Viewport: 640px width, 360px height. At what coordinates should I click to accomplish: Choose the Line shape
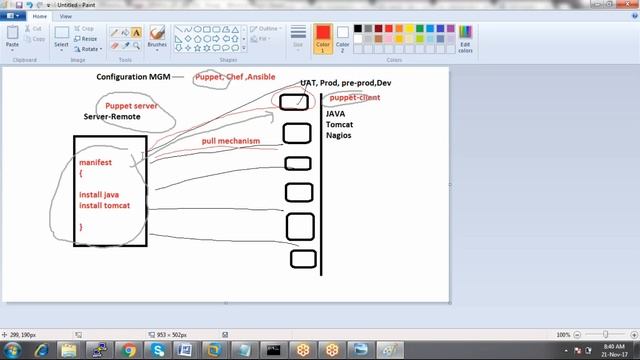178,29
